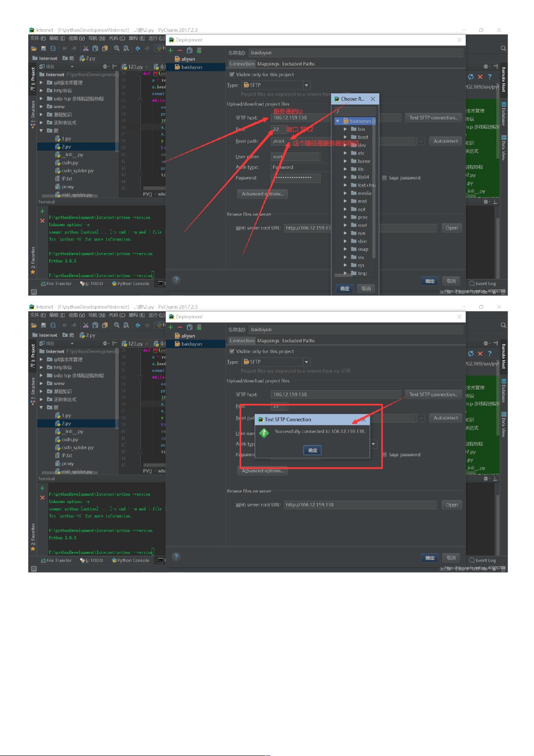The image size is (534, 756).
Task: Lower screenshot: open the Auth type dropdown arrow
Action: (x=373, y=444)
